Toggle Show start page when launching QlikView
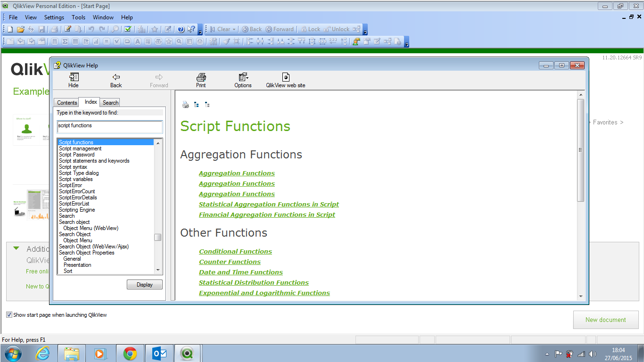 9,315
